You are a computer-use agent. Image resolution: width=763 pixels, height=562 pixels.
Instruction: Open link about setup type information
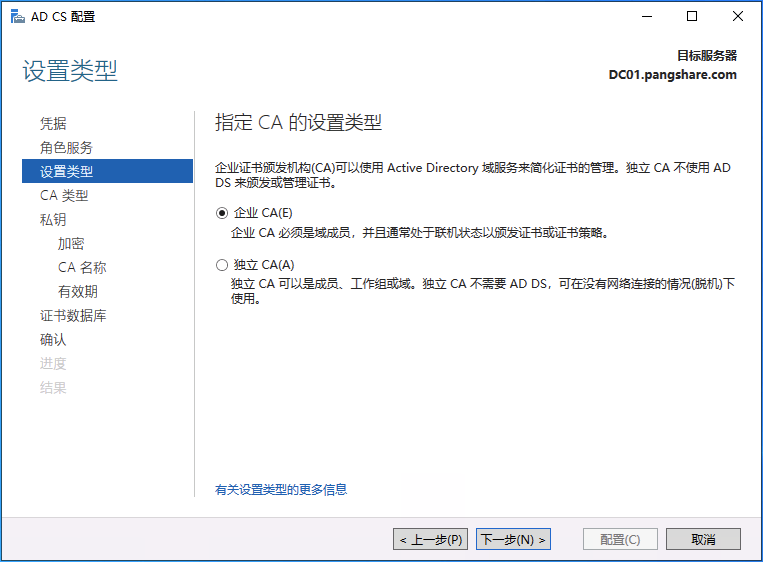pyautogui.click(x=281, y=489)
